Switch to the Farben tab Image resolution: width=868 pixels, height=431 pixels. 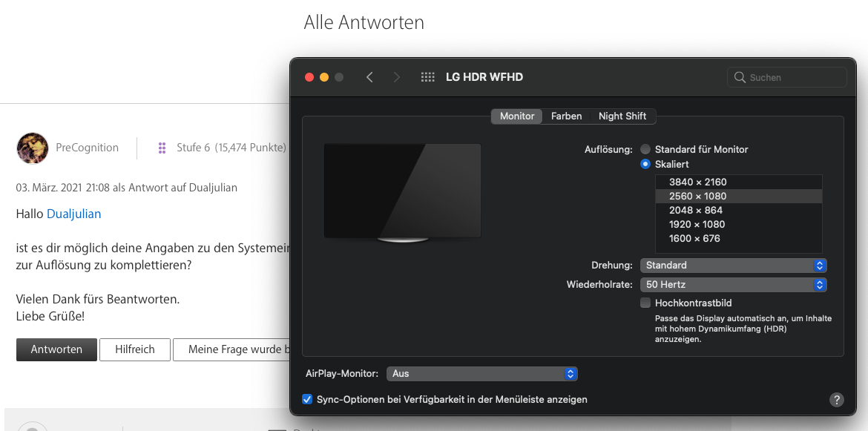point(566,116)
